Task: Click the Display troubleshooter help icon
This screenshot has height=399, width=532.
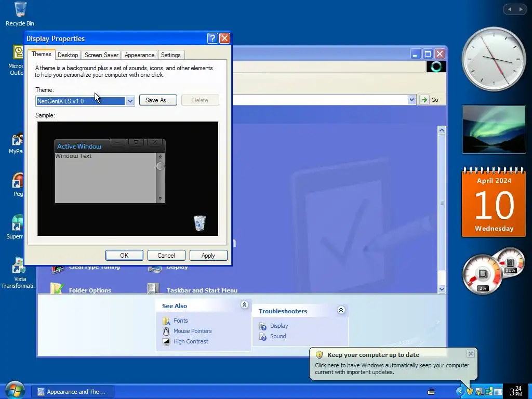Action: [x=262, y=326]
